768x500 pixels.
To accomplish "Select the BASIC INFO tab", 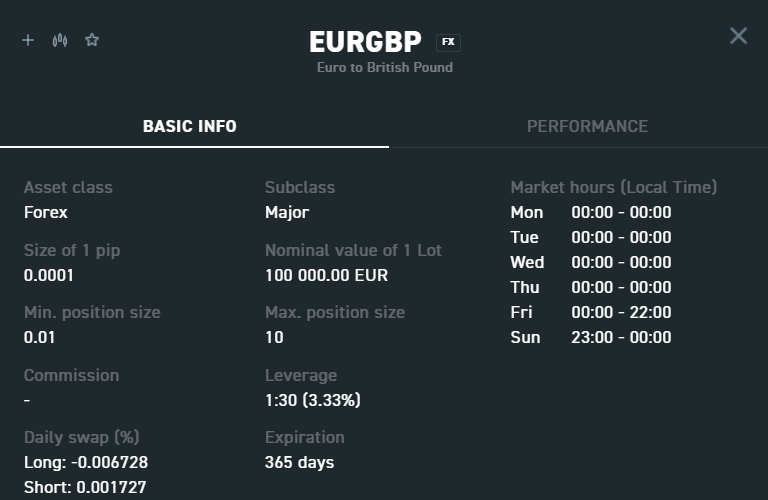I will [190, 126].
